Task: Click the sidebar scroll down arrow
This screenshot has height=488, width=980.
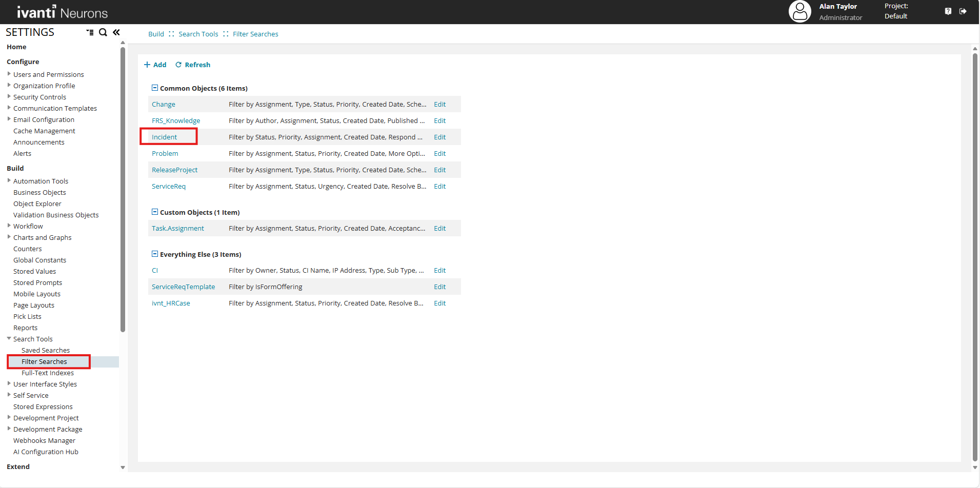Action: point(123,467)
